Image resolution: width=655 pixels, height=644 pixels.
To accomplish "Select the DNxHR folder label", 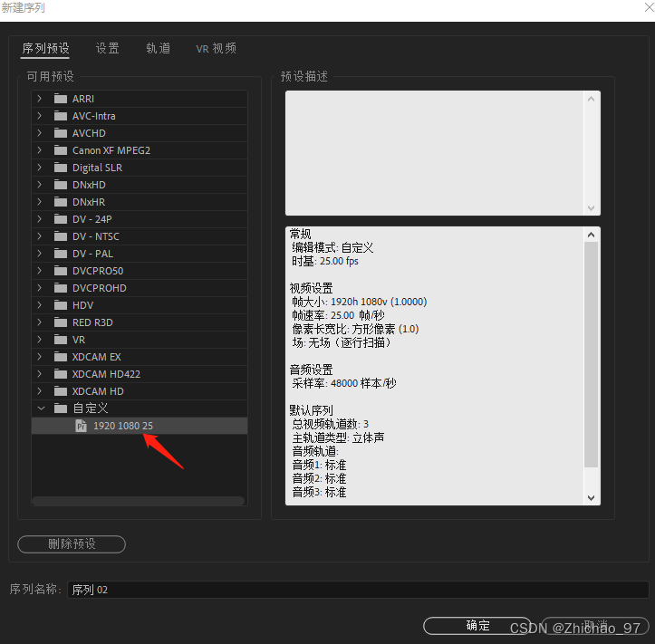I will tap(89, 202).
